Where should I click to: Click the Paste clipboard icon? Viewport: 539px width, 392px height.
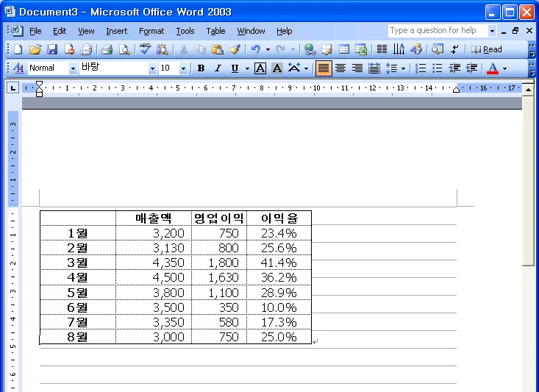point(217,49)
